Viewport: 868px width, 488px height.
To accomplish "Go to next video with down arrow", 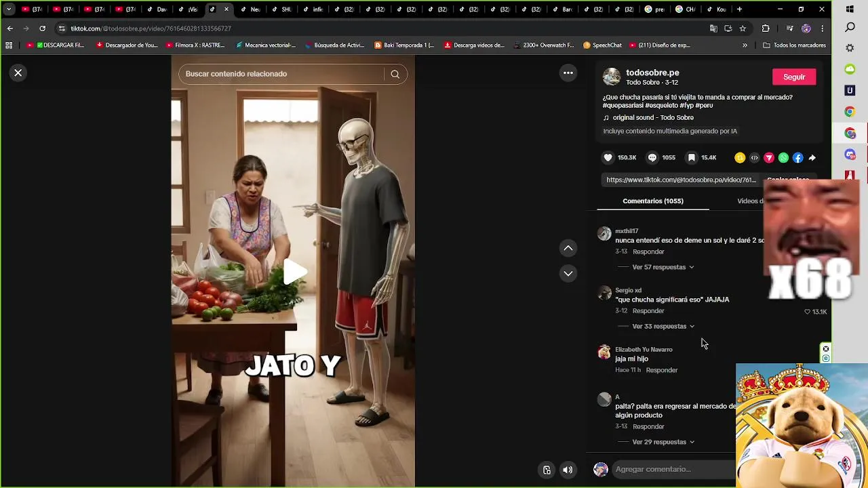I will point(568,273).
